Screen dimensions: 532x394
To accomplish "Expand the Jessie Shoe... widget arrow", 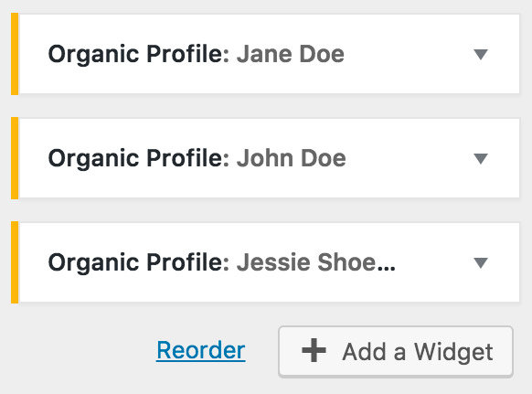I will (481, 262).
